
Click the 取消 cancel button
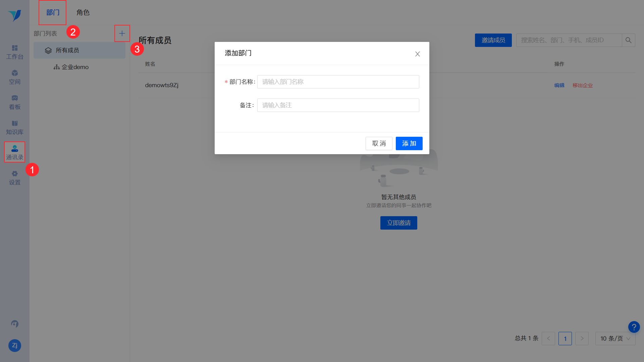(379, 143)
